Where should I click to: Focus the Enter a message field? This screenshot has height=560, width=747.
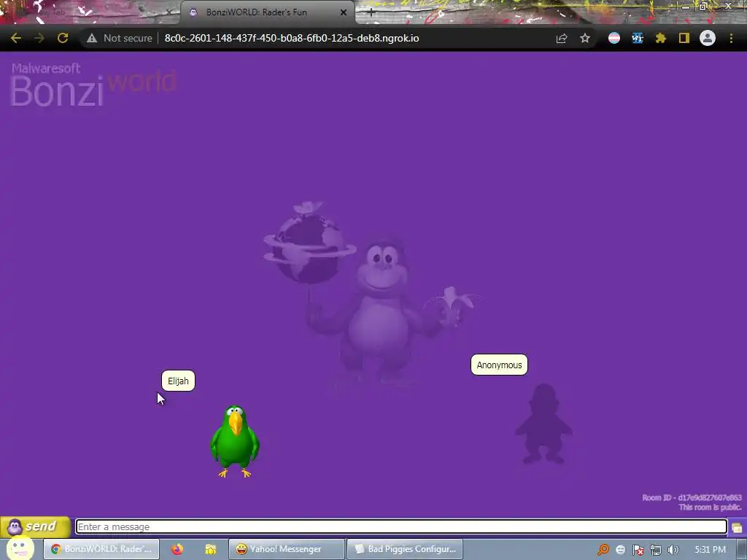[401, 526]
